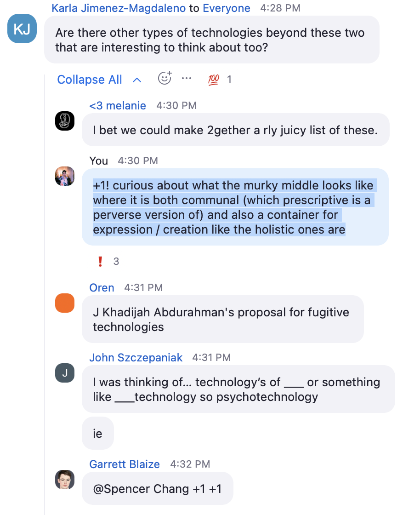Click John Szczepaniak's sender name

tap(136, 357)
